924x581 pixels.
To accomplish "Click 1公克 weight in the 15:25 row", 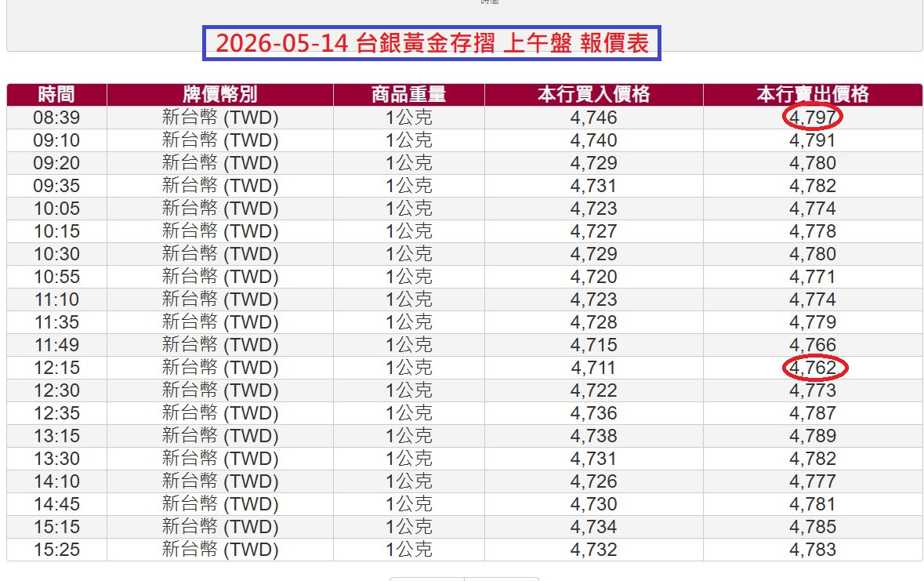I will click(x=409, y=550).
